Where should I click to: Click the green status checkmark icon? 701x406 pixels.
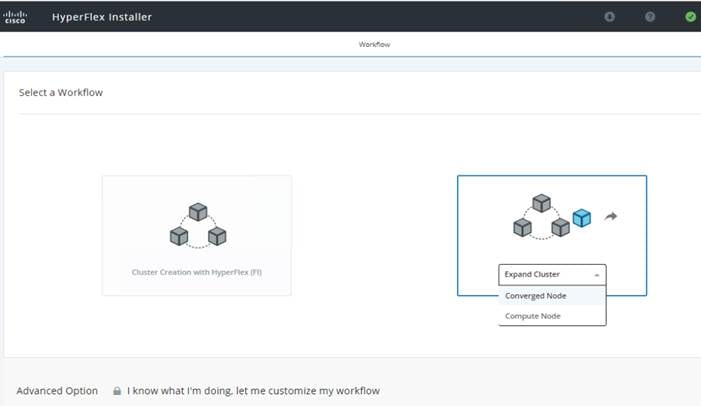(x=690, y=17)
